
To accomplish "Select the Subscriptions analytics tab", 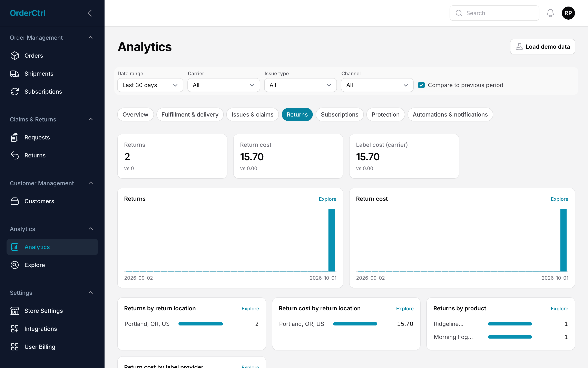I will tap(340, 114).
